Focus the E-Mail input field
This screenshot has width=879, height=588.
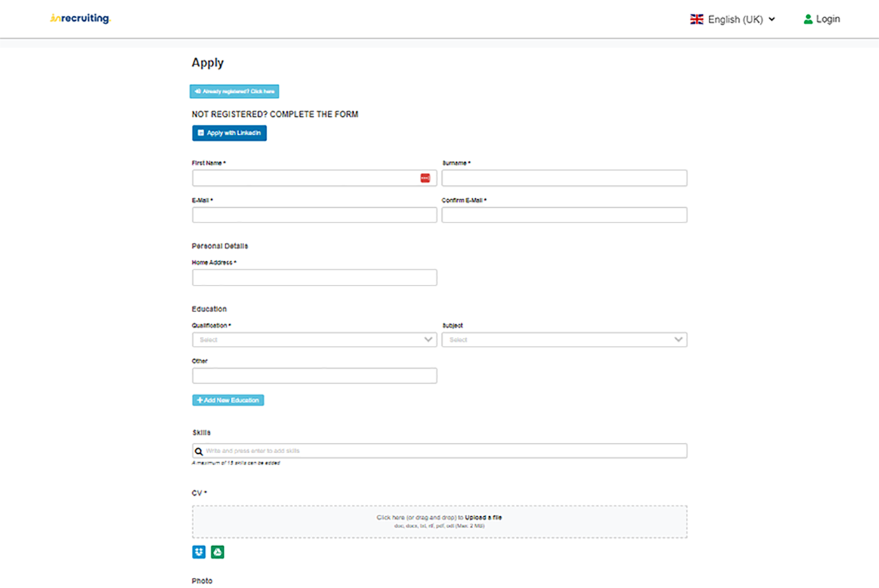314,215
